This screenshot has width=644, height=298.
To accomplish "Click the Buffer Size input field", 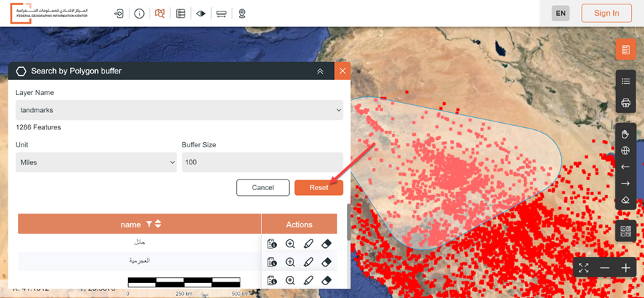I will coord(263,162).
